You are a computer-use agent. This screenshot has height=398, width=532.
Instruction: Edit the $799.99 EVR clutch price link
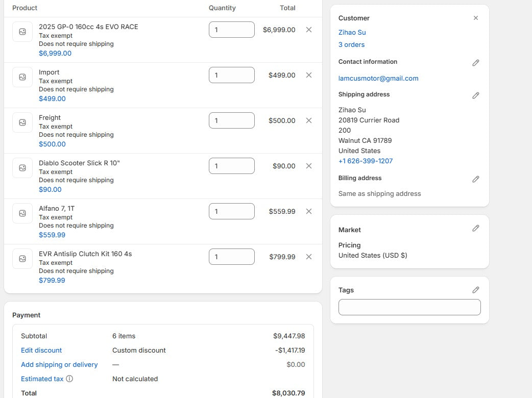pyautogui.click(x=52, y=280)
